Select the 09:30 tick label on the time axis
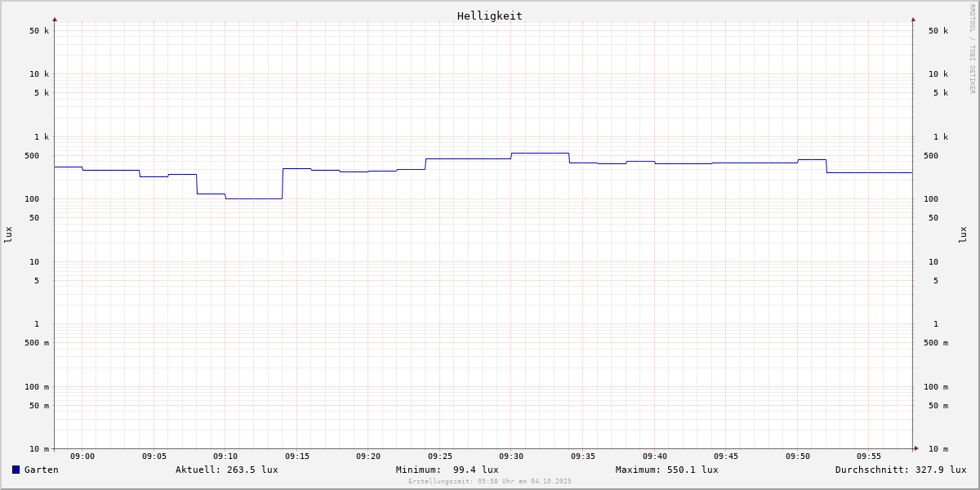This screenshot has width=980, height=490. click(511, 457)
